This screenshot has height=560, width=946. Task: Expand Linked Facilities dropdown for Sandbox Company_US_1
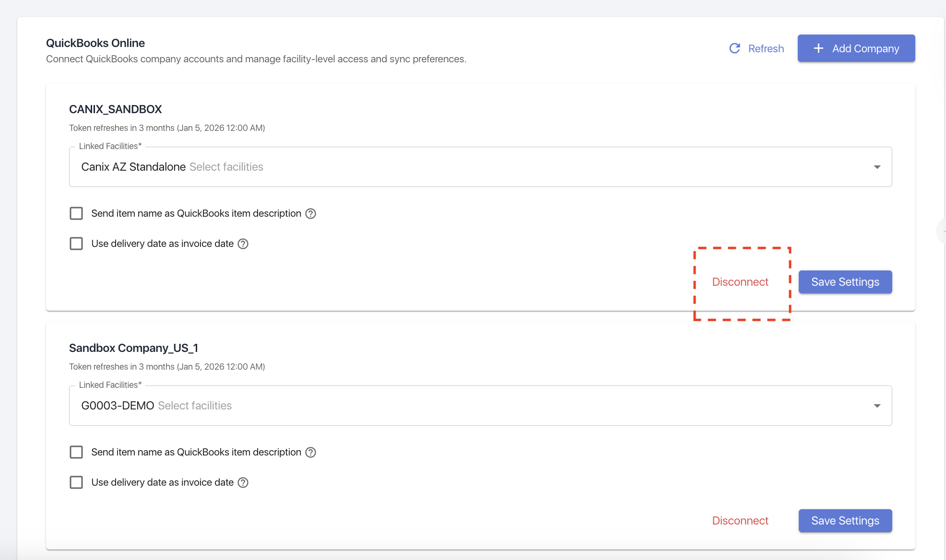pyautogui.click(x=877, y=406)
